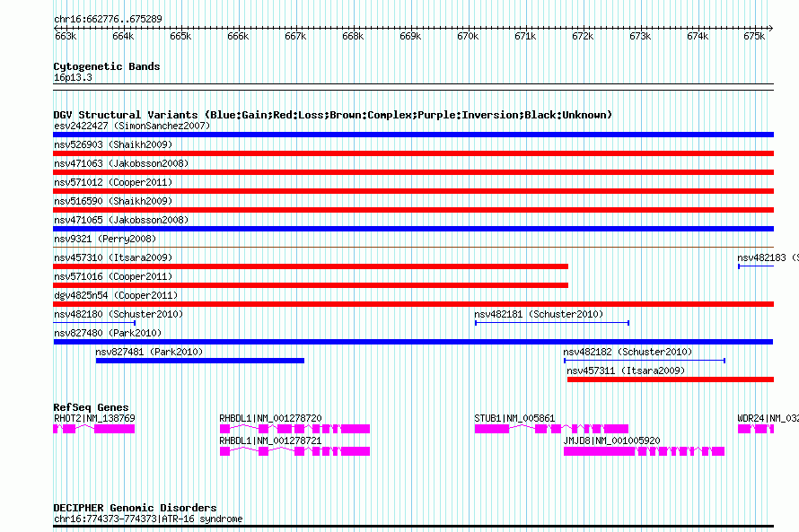Open the nsv827480 (Park2010) label

[x=108, y=333]
